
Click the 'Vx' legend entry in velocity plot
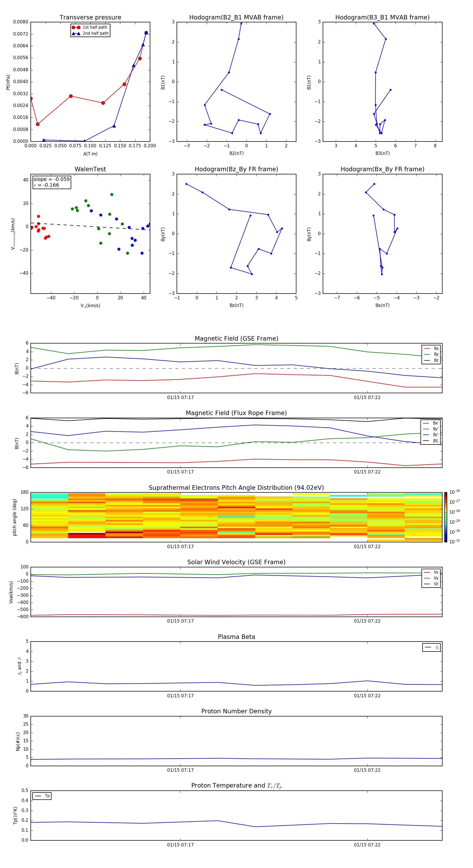(x=431, y=572)
